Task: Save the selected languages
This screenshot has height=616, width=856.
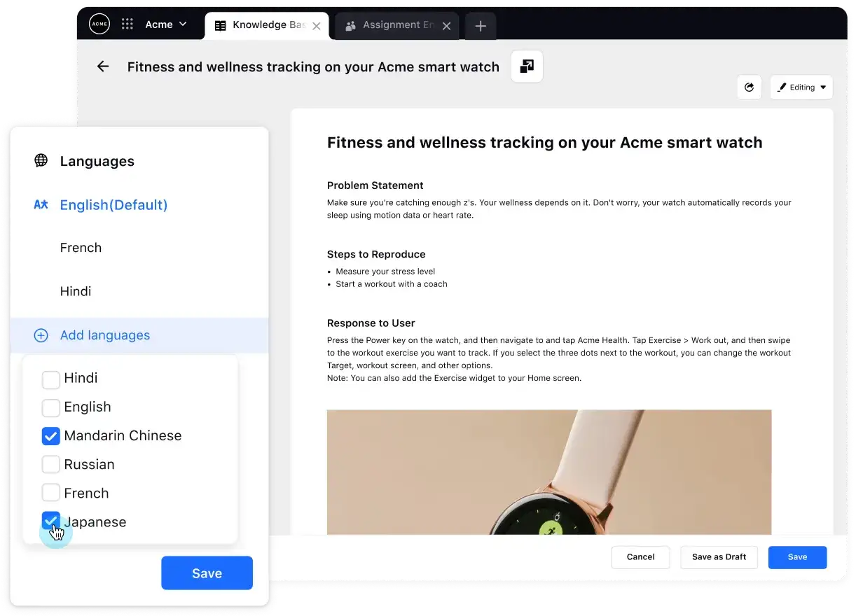Action: [x=207, y=573]
